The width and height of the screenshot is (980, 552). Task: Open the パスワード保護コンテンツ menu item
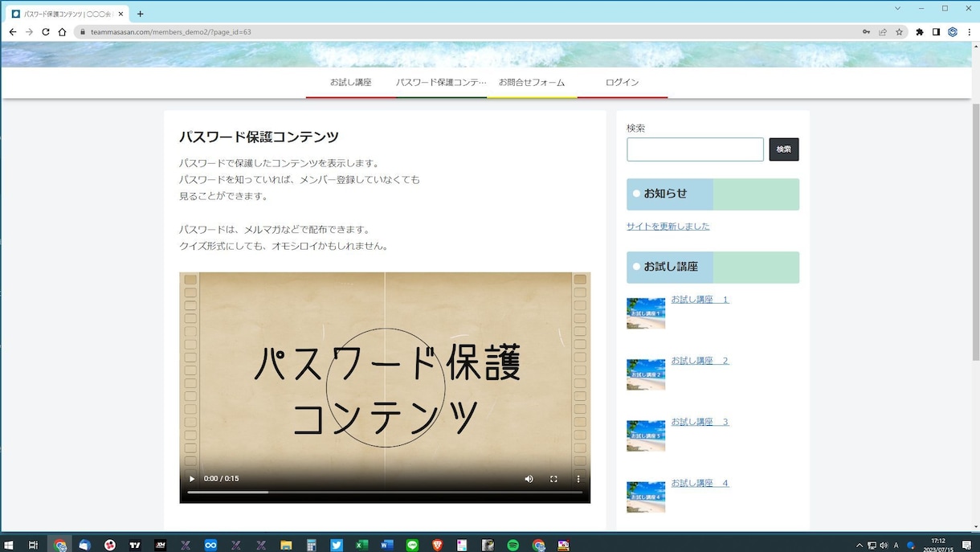point(441,83)
